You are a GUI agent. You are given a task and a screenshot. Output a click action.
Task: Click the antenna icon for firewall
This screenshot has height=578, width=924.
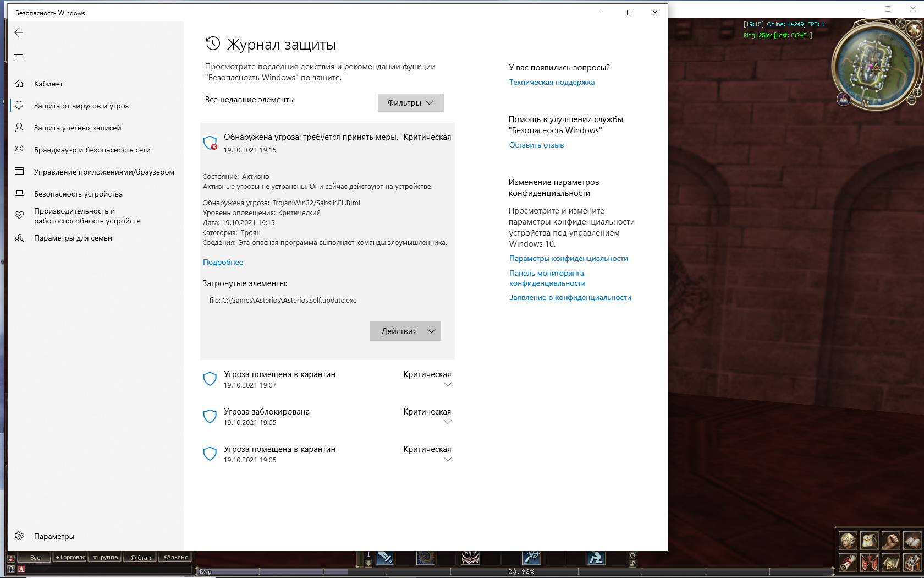pyautogui.click(x=19, y=149)
